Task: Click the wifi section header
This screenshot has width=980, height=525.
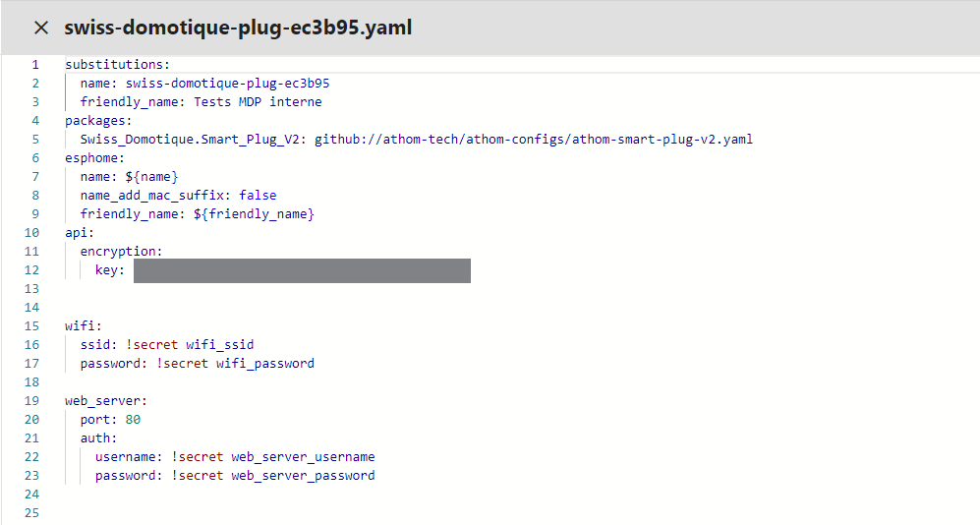Action: click(84, 326)
